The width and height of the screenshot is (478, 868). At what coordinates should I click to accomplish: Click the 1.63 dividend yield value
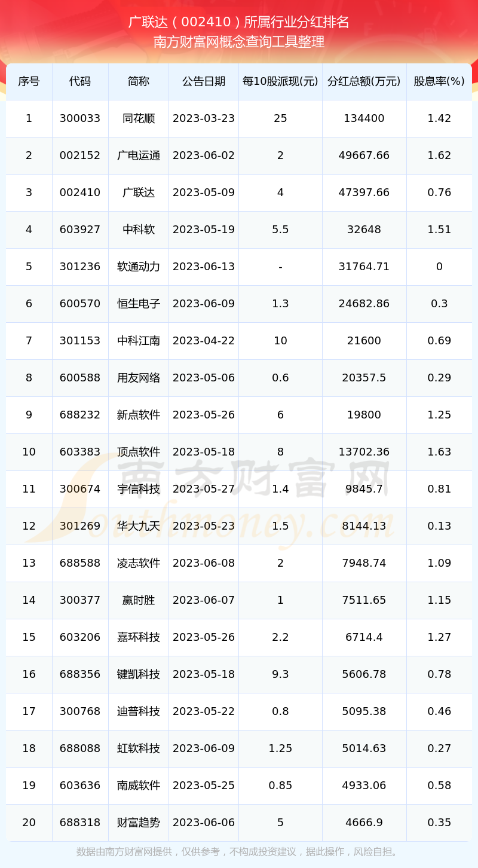point(439,452)
